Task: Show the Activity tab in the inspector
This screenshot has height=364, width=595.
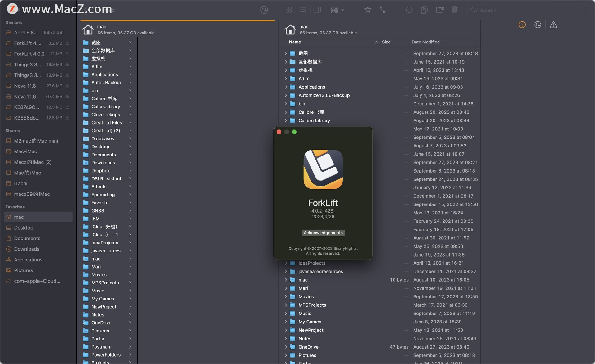Action: click(x=538, y=25)
